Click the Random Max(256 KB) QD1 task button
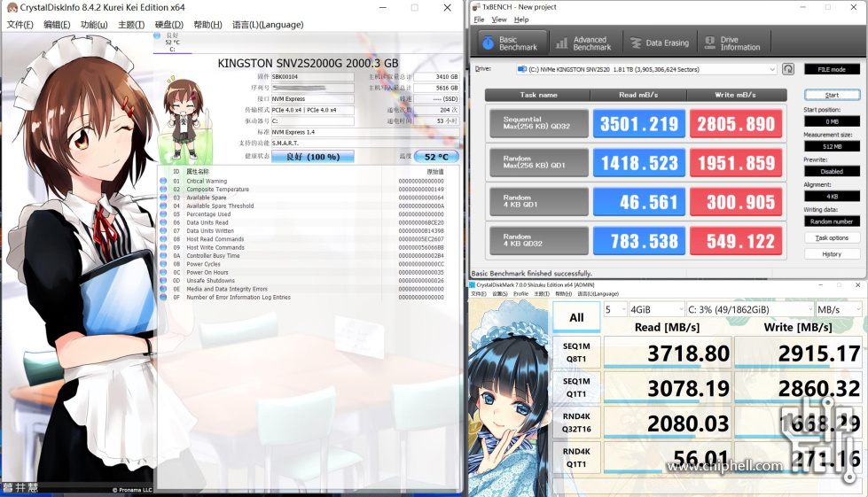The image size is (868, 497). 539,162
